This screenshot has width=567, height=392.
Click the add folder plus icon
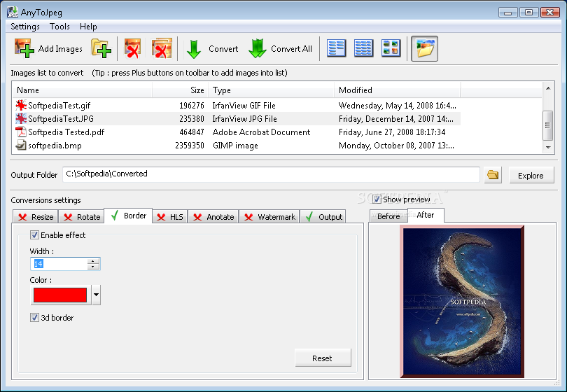coord(101,48)
